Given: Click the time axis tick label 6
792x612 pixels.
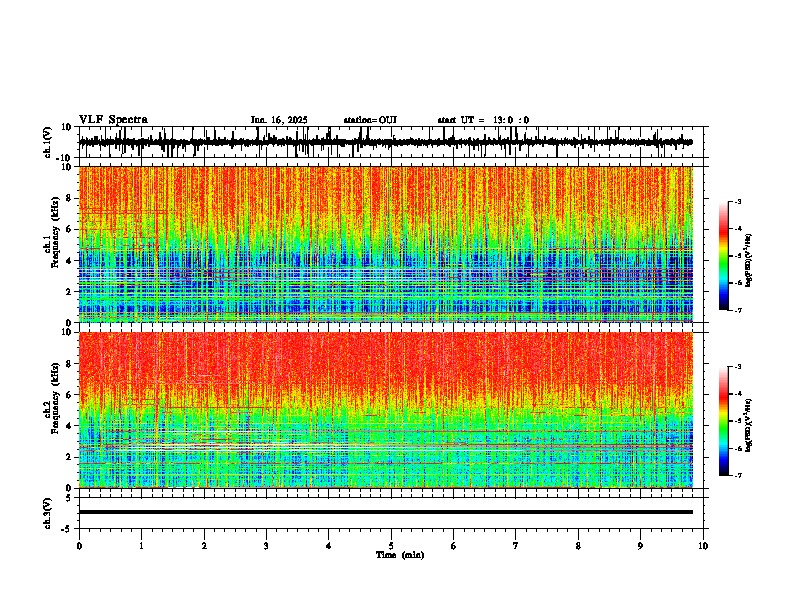Looking at the screenshot, I should [453, 546].
